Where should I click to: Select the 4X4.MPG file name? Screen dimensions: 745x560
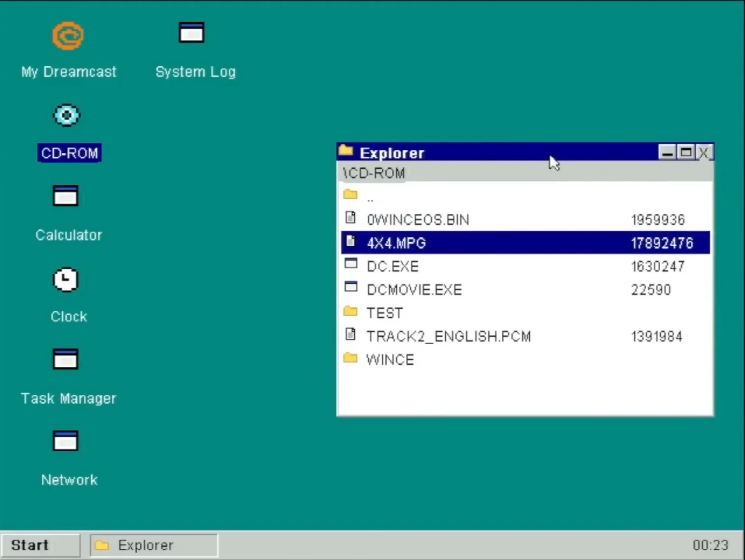point(396,243)
